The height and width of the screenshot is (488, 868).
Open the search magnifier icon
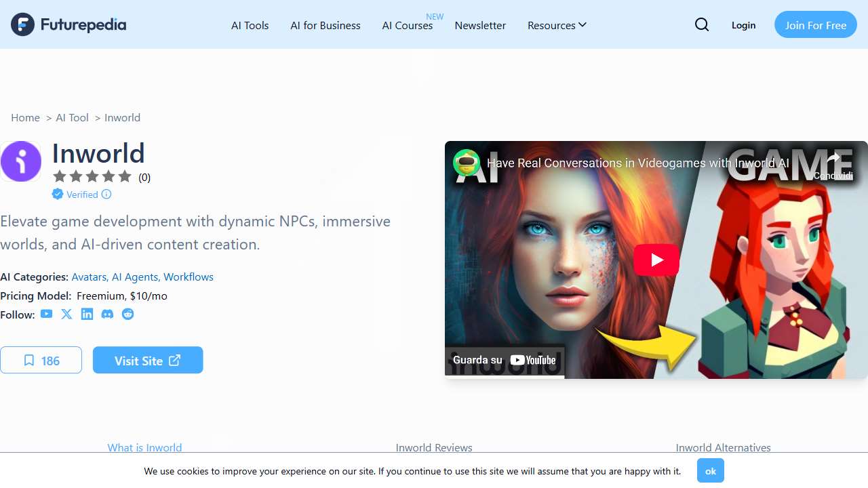[702, 25]
